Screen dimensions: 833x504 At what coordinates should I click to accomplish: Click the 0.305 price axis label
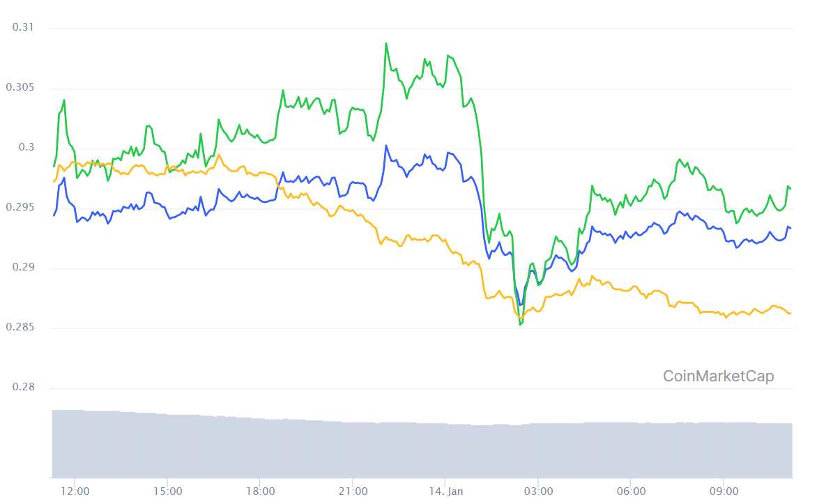20,87
